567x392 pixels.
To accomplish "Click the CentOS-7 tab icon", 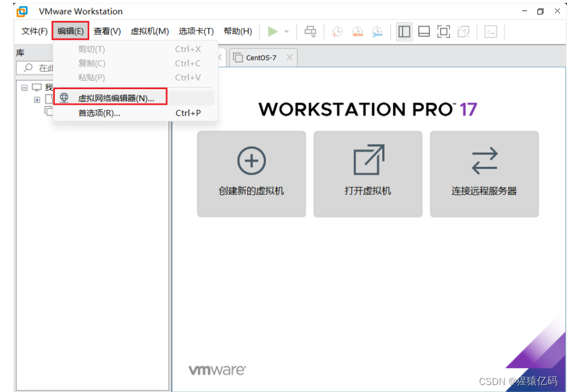I will (238, 57).
